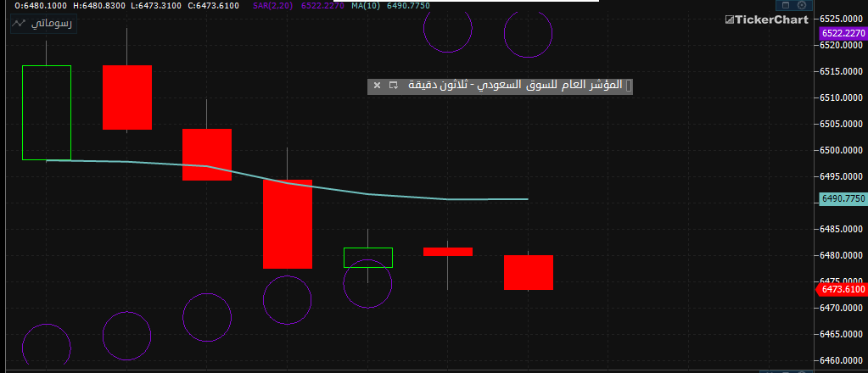Image resolution: width=868 pixels, height=373 pixels.
Task: Maximize chart with square window icon
Action: [785, 6]
